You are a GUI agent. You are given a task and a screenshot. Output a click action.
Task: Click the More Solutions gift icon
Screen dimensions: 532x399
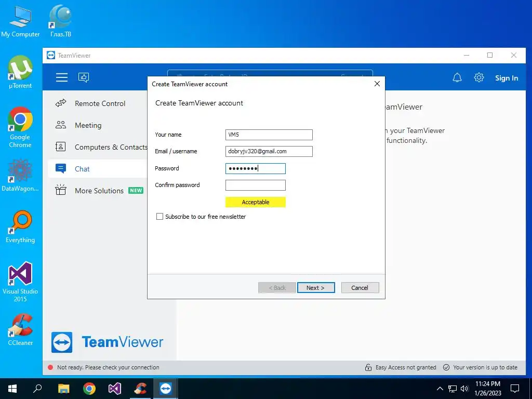[x=61, y=190]
